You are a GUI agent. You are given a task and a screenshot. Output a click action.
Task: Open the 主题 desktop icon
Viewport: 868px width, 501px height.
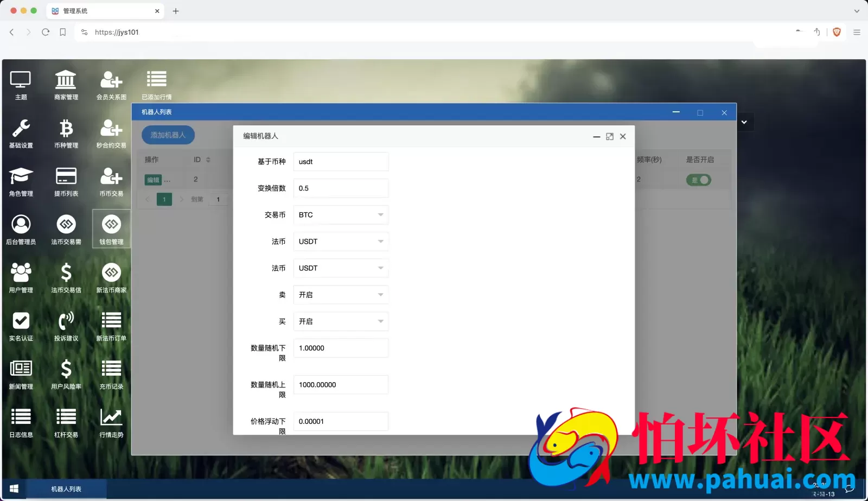pyautogui.click(x=21, y=85)
